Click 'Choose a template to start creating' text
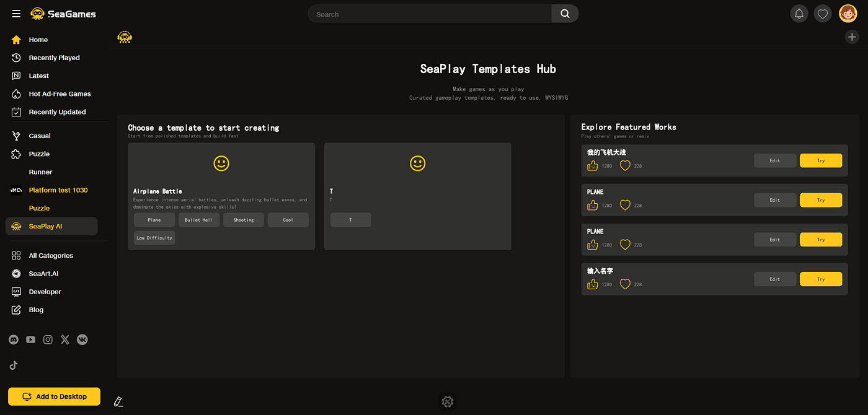Screen dimensions: 868x415 203,128
